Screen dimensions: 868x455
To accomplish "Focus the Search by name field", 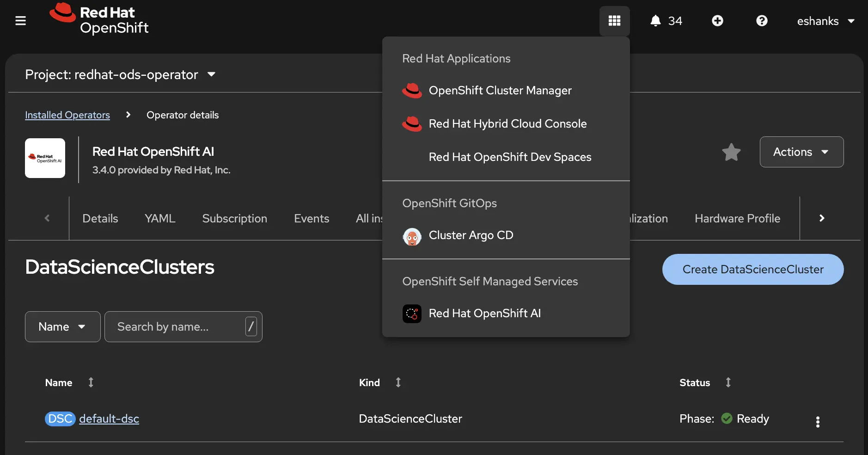I will pos(183,326).
